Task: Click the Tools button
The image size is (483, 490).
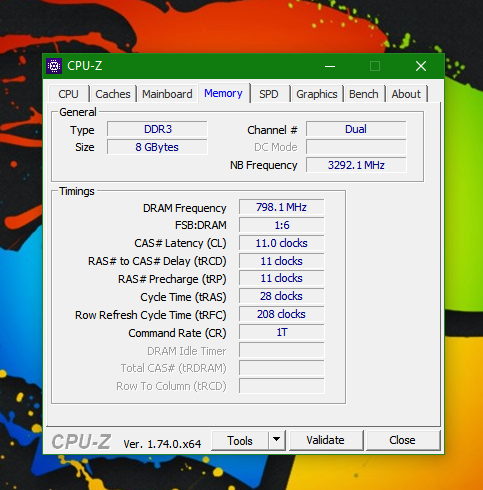Action: point(240,441)
